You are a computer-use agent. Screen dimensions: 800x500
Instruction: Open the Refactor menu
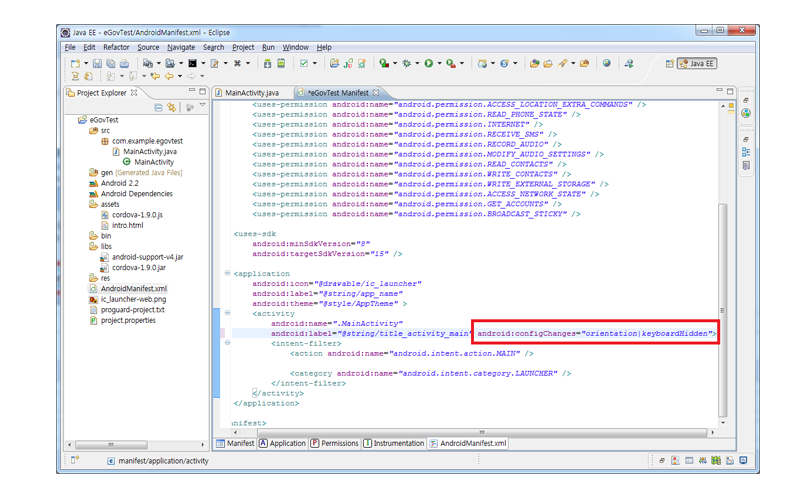click(x=116, y=47)
